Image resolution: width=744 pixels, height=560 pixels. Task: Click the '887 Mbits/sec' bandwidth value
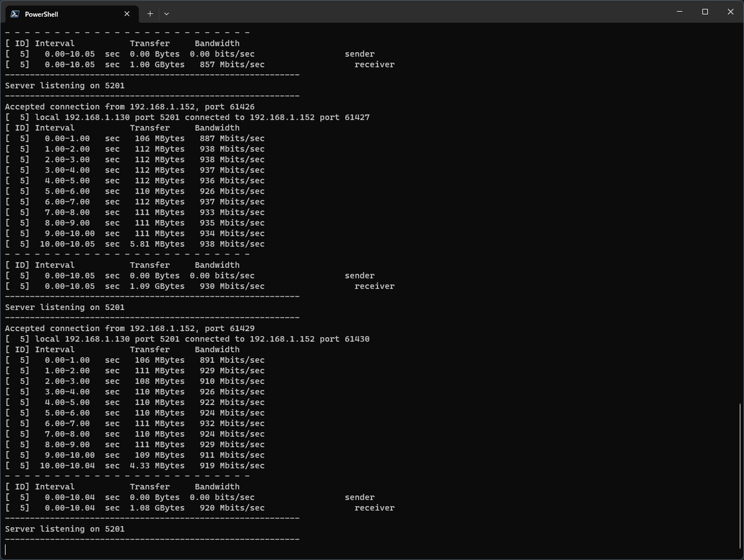(x=232, y=138)
